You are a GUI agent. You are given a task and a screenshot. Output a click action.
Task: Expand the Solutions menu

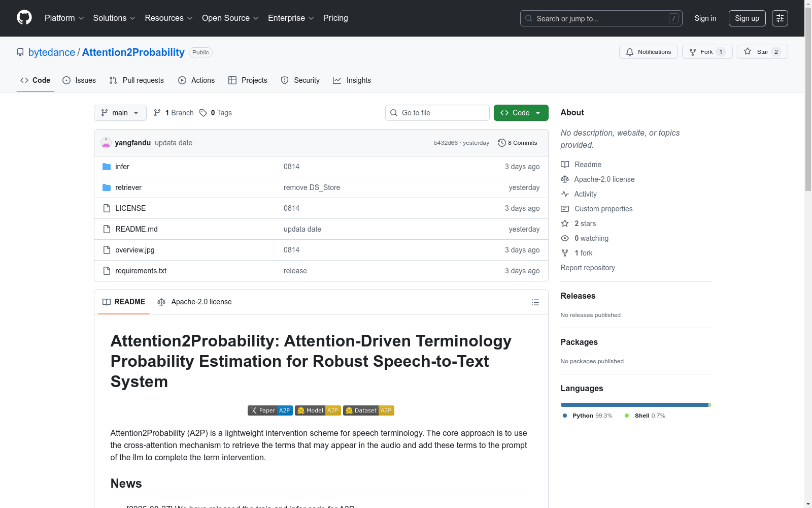tap(114, 18)
